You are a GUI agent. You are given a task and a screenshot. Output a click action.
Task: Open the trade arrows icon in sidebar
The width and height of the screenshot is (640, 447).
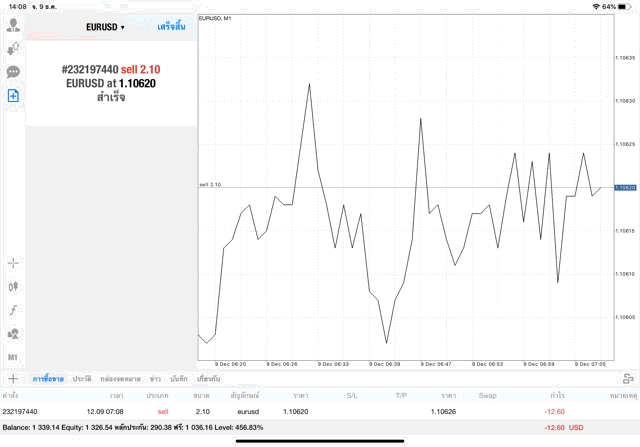13,48
